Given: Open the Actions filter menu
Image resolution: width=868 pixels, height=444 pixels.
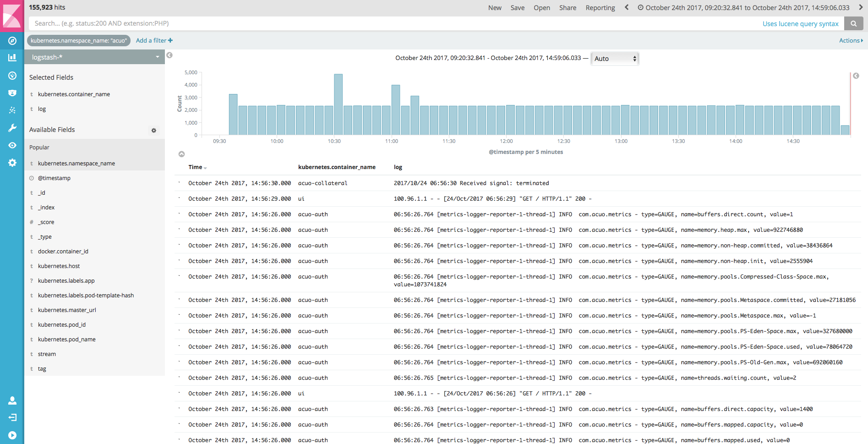Looking at the screenshot, I should (851, 40).
